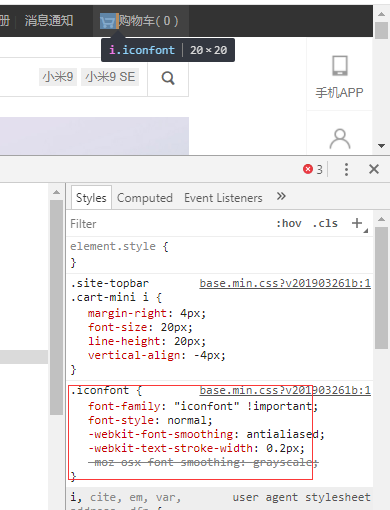Click the user profile icon in sidebar
Screen dimensions: 390x510
340,139
